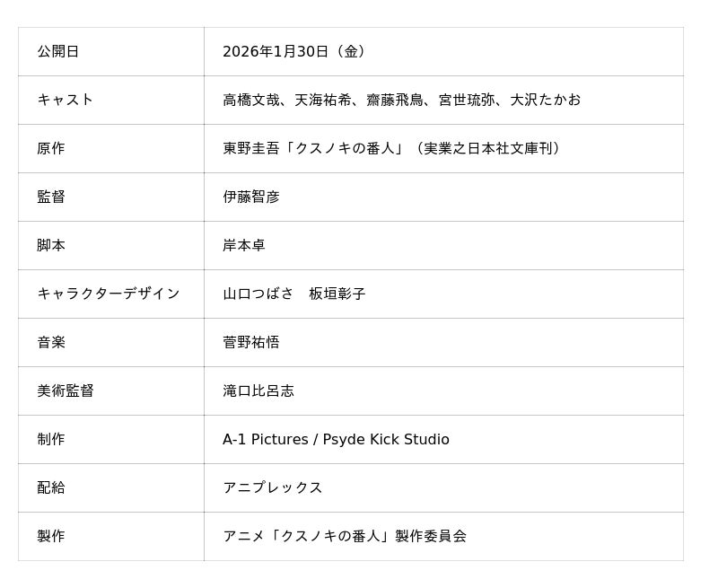The image size is (718, 588).
Task: Select the 配給 label cell
Action: [x=51, y=487]
